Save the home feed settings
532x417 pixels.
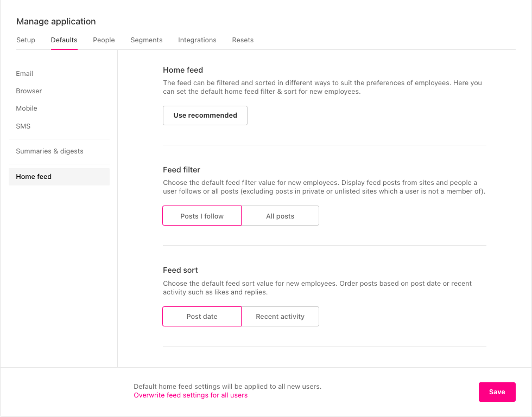coord(497,392)
